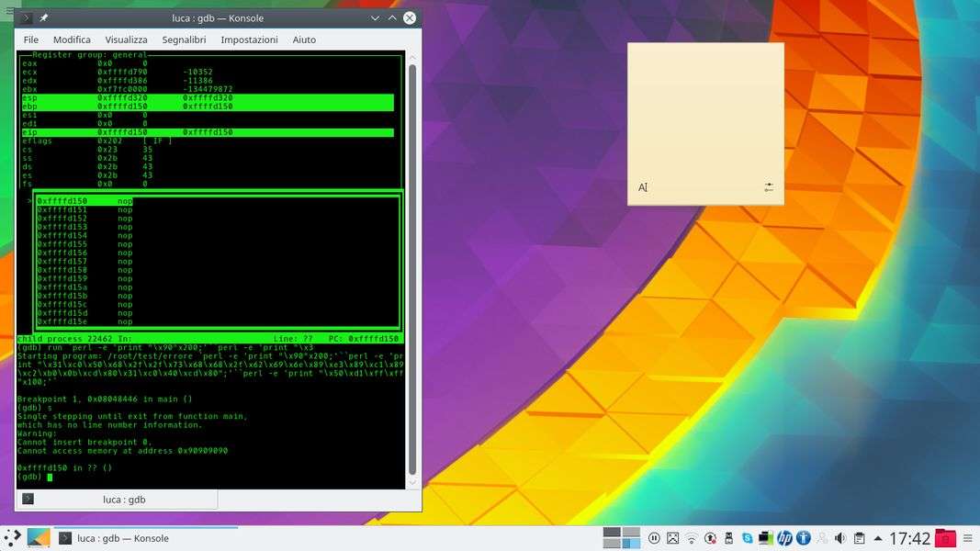Open panel settings hamburger at right edge
The width and height of the screenshot is (980, 551).
[x=969, y=538]
